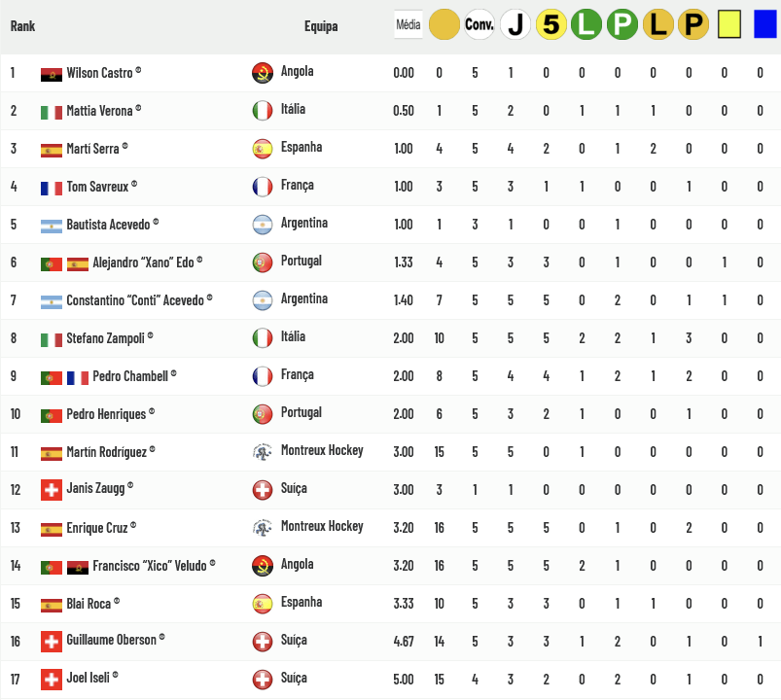Click the Montreux Hockey team logo in row 11
Screen dimensions: 781x700
pyautogui.click(x=262, y=451)
